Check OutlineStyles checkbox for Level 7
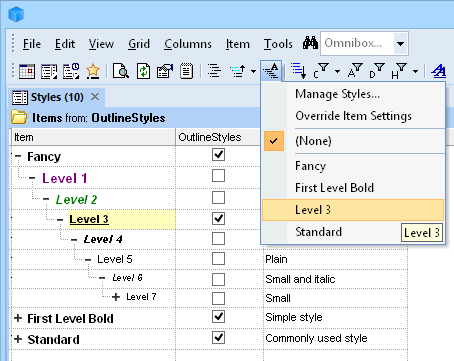This screenshot has height=361, width=454. [218, 298]
